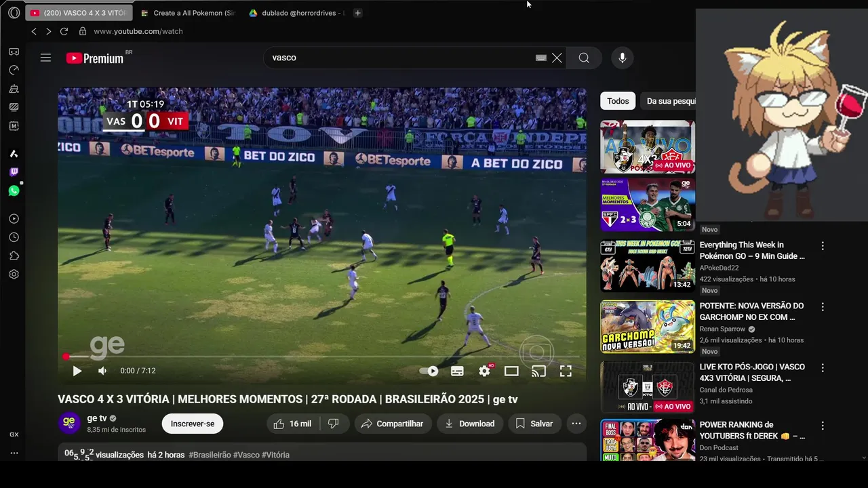Open sidebar three-dots more options
868x488 pixels.
pos(14,453)
